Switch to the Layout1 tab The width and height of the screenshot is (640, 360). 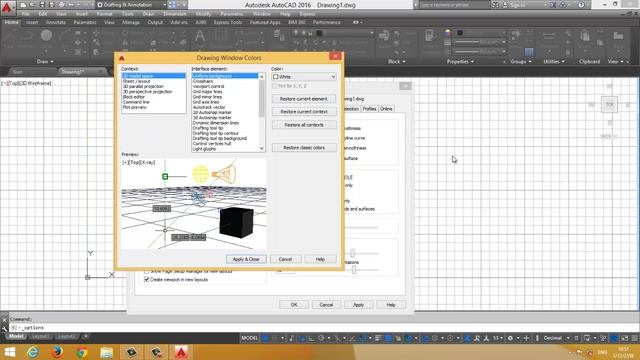[x=40, y=336]
